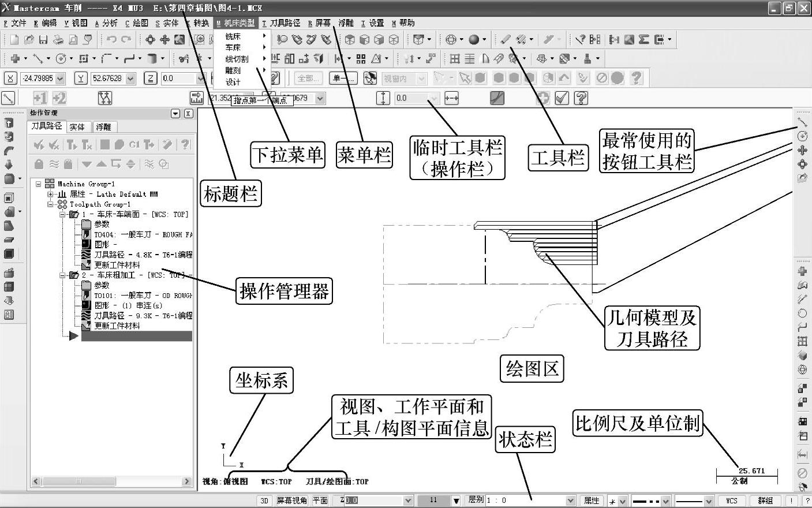
Task: Click the 平面 button in status bar
Action: [x=320, y=500]
